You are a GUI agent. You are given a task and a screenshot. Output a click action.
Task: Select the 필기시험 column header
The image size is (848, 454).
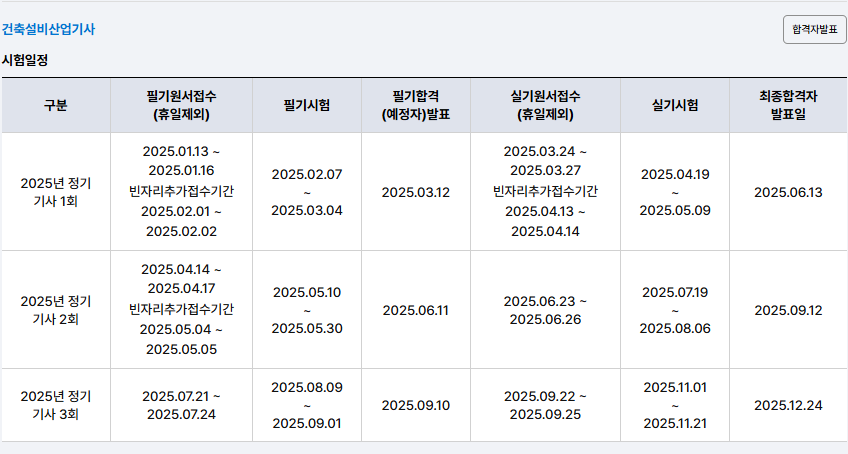pyautogui.click(x=307, y=105)
